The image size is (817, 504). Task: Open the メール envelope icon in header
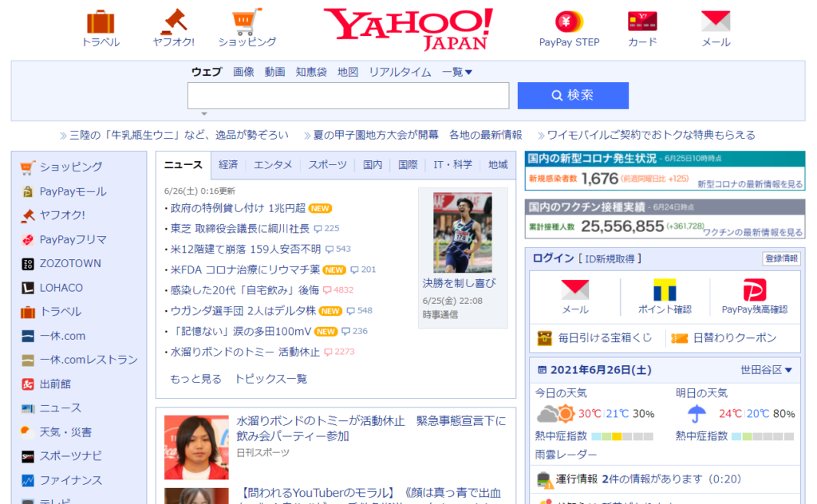[716, 22]
